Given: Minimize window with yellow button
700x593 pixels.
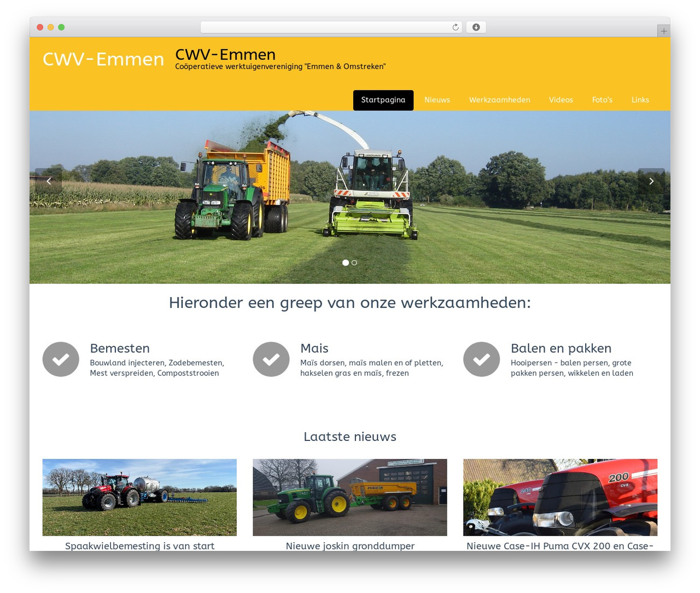Looking at the screenshot, I should click(x=51, y=27).
